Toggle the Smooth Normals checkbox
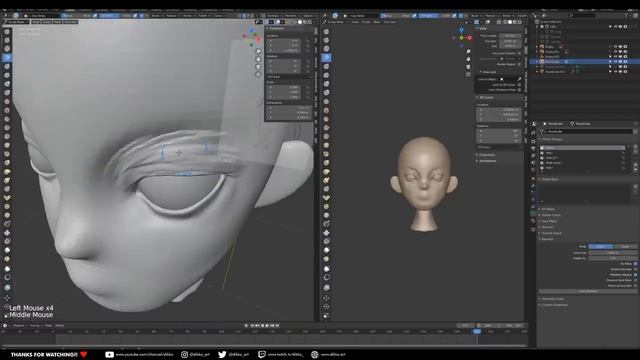 point(636,269)
